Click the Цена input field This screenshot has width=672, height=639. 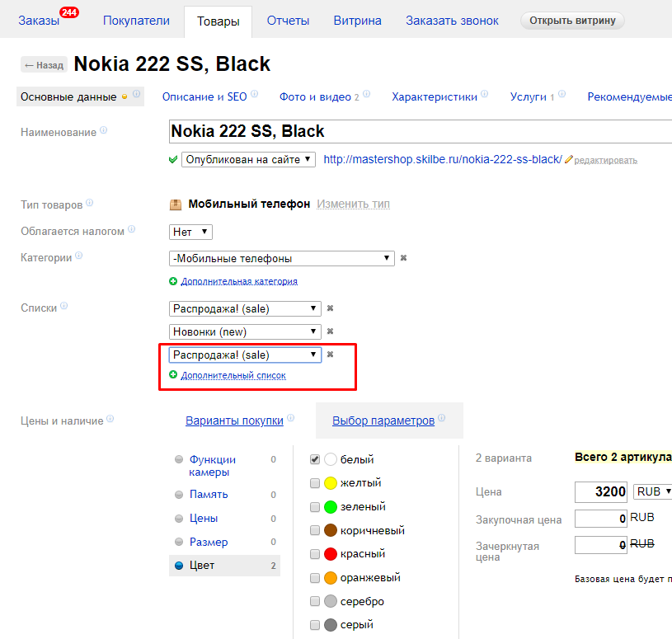pos(601,492)
